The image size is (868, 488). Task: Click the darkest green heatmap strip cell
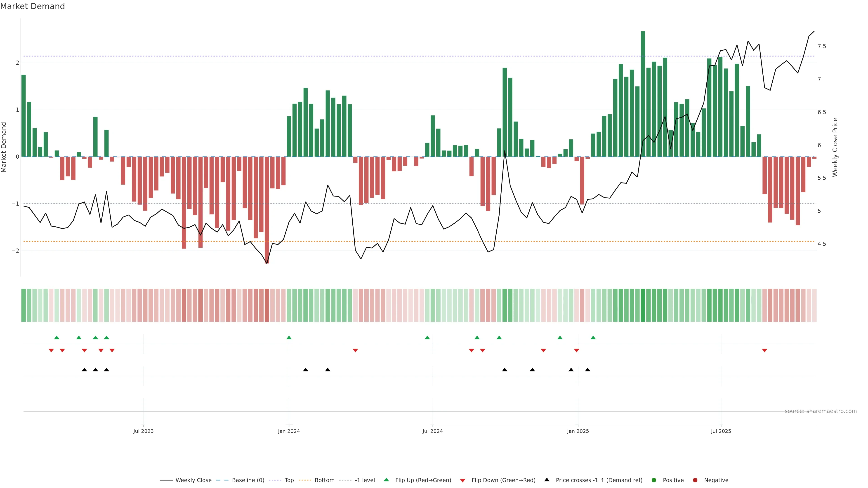click(643, 305)
